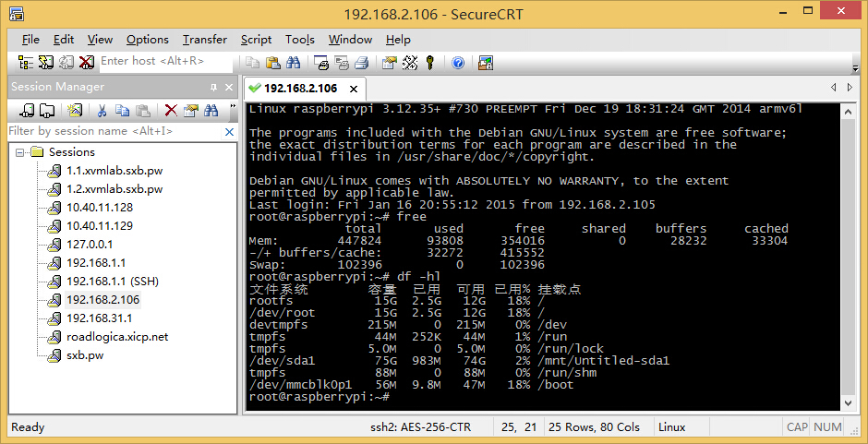This screenshot has width=868, height=444.
Task: Click the scissors cut icon in Session Manager
Action: tap(102, 111)
